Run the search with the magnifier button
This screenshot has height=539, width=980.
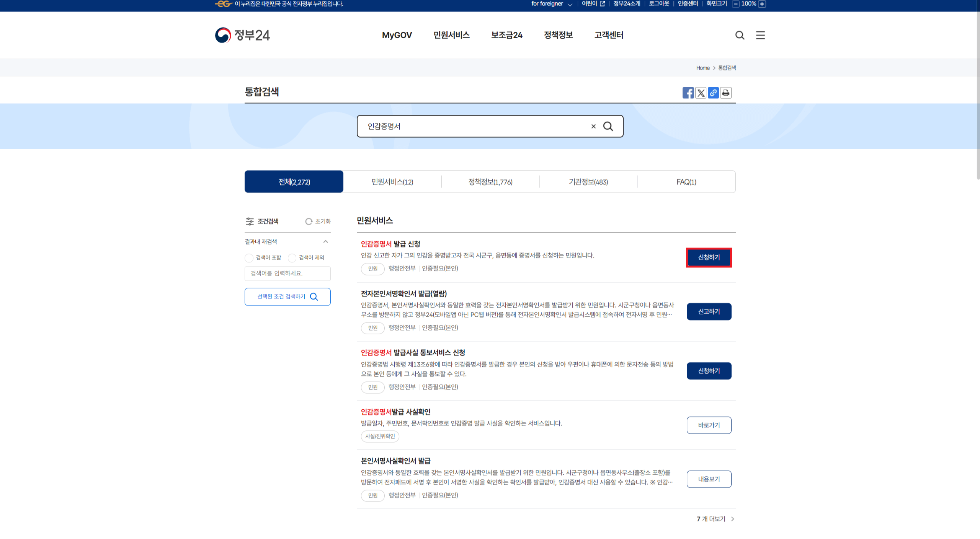click(x=608, y=126)
